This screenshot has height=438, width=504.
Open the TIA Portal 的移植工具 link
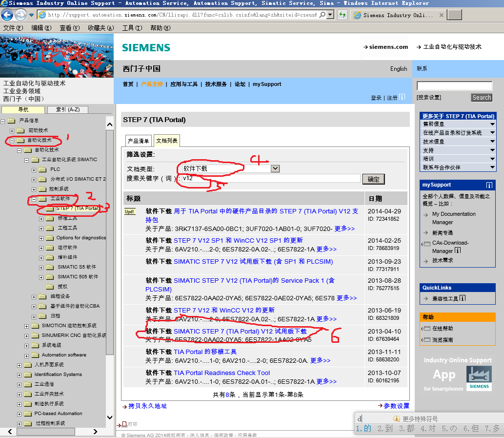coord(205,352)
